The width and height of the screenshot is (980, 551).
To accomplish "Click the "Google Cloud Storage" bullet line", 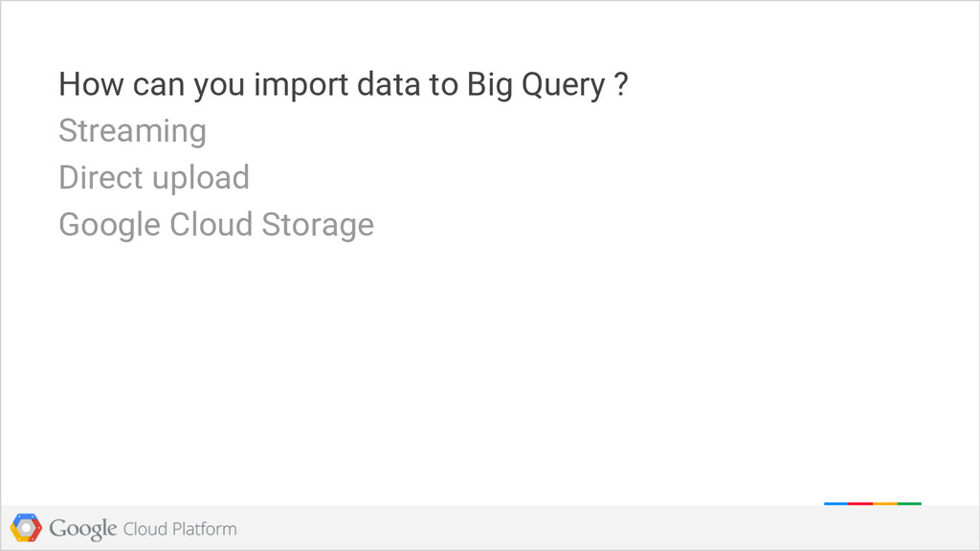I will click(216, 225).
